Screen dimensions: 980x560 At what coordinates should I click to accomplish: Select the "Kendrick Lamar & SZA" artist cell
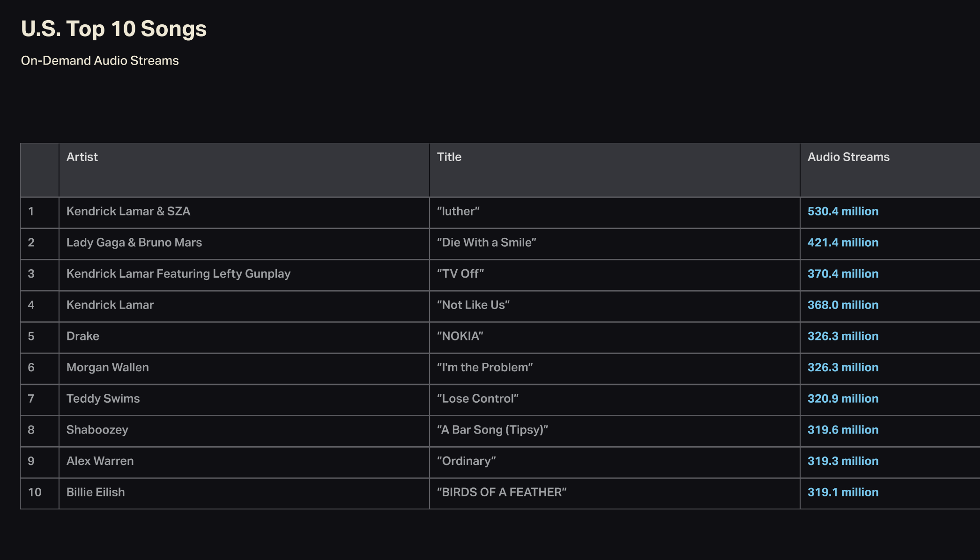click(x=128, y=212)
